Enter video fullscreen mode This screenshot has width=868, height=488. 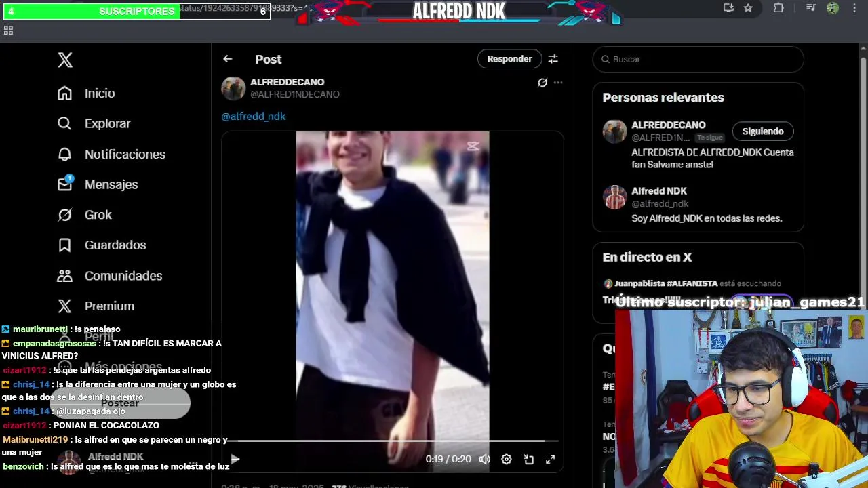point(551,460)
